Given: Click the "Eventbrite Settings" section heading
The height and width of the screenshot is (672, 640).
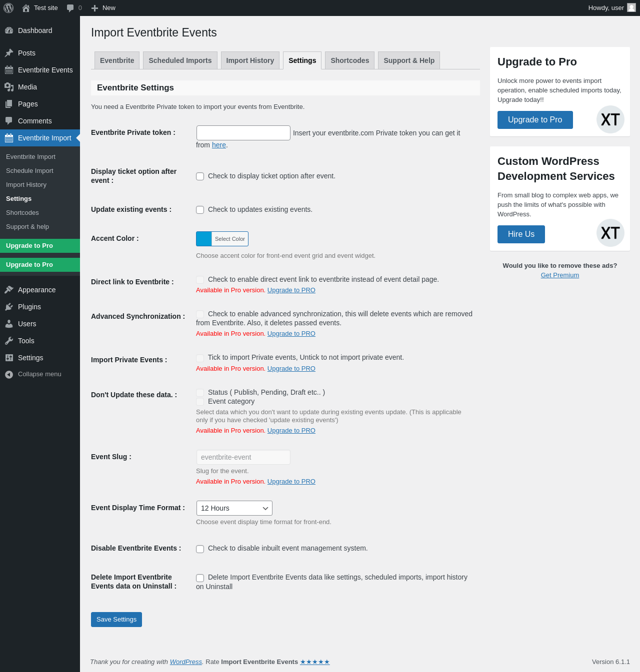Looking at the screenshot, I should click(x=135, y=88).
